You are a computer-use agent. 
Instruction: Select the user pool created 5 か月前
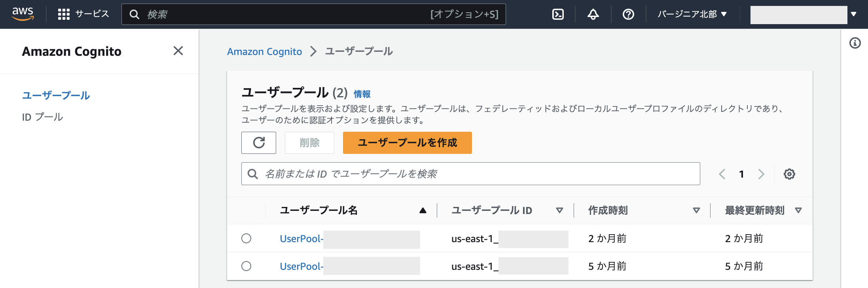[246, 266]
